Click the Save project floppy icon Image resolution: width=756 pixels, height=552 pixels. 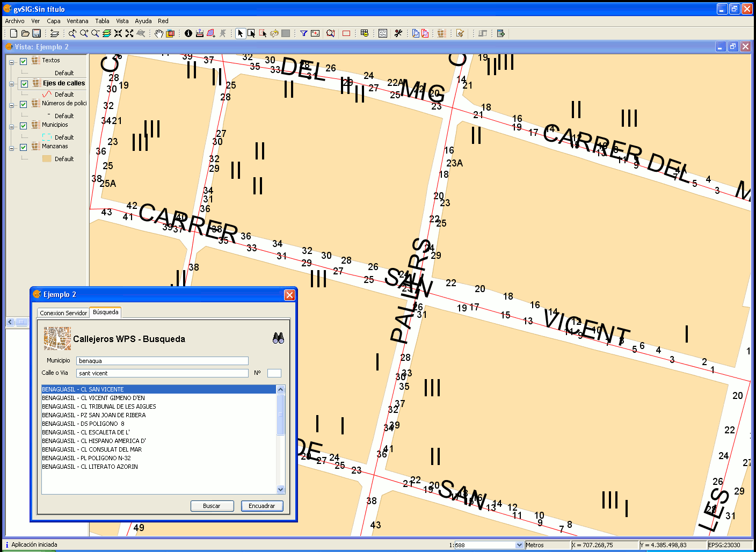point(37,33)
